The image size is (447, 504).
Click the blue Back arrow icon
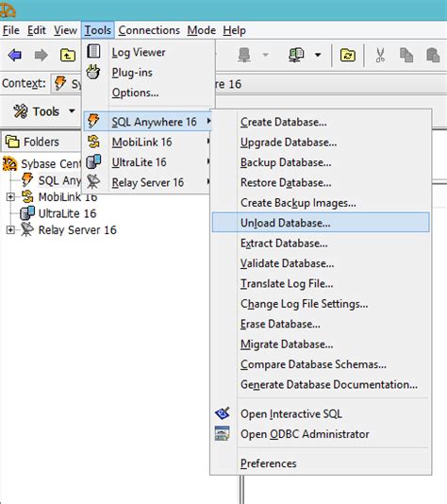pyautogui.click(x=15, y=55)
